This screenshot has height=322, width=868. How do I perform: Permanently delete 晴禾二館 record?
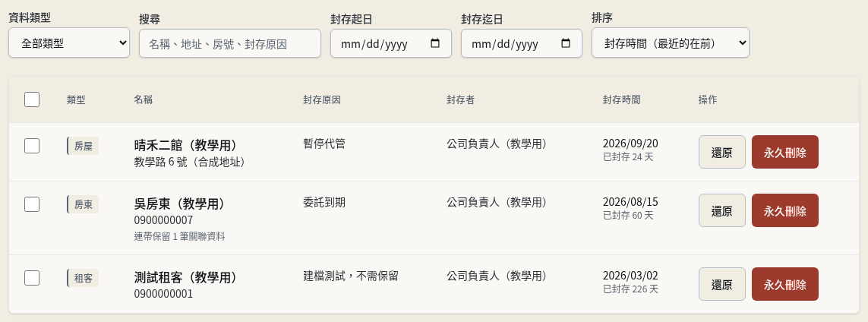tap(785, 152)
